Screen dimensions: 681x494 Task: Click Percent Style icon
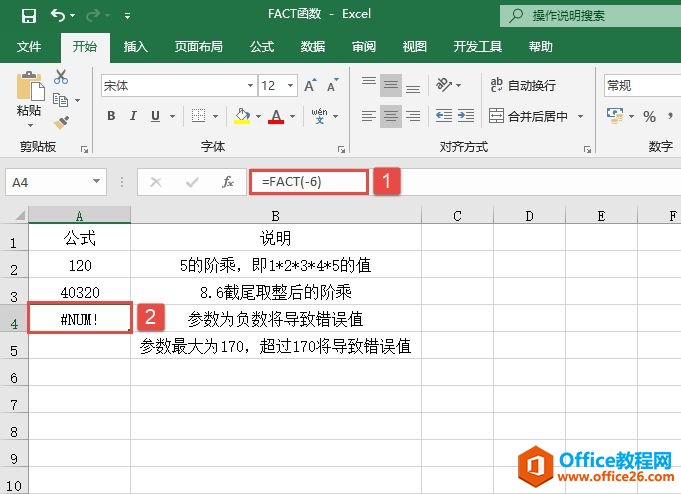pos(649,116)
